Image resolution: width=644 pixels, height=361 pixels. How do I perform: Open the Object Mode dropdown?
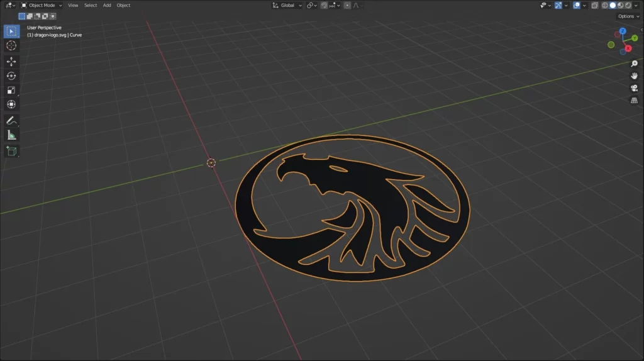[x=42, y=5]
